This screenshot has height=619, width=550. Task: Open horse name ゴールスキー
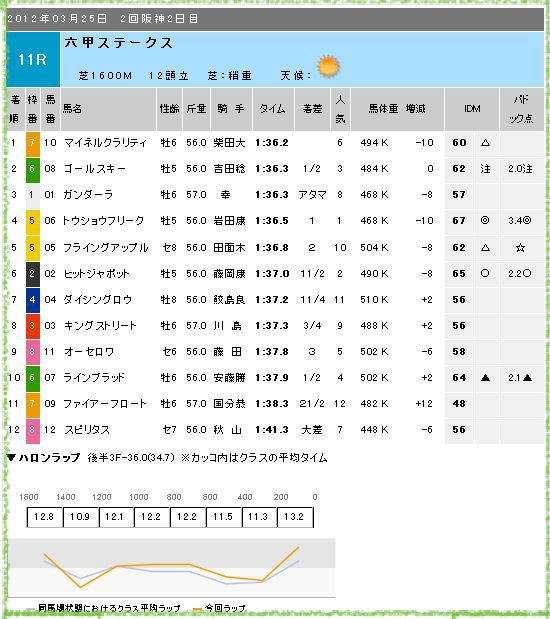pyautogui.click(x=95, y=169)
